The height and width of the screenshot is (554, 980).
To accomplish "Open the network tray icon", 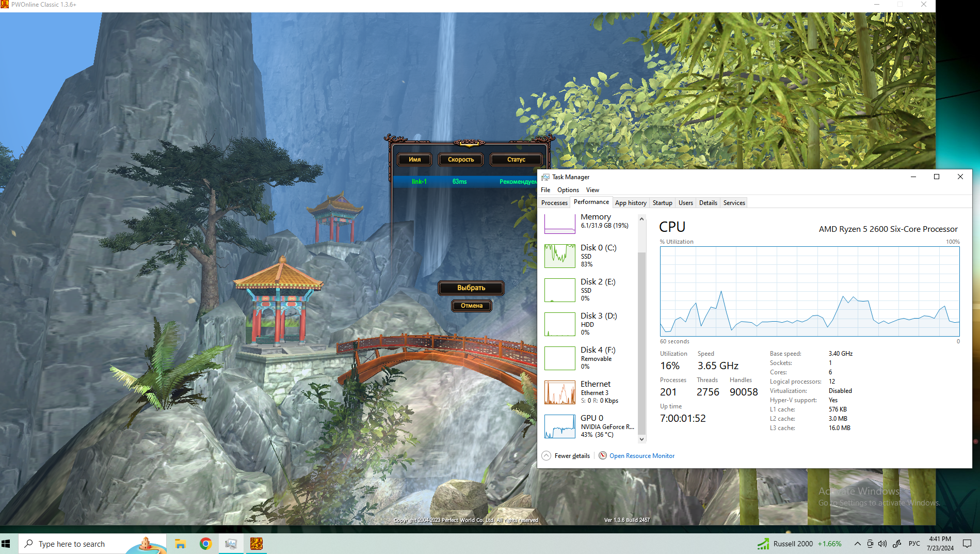I will coord(870,544).
